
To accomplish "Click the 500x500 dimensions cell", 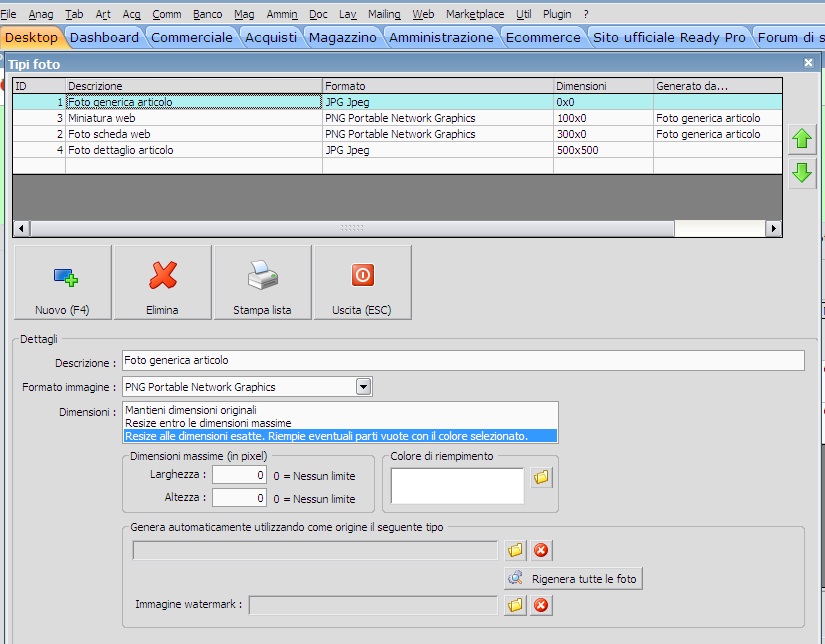I will click(603, 150).
